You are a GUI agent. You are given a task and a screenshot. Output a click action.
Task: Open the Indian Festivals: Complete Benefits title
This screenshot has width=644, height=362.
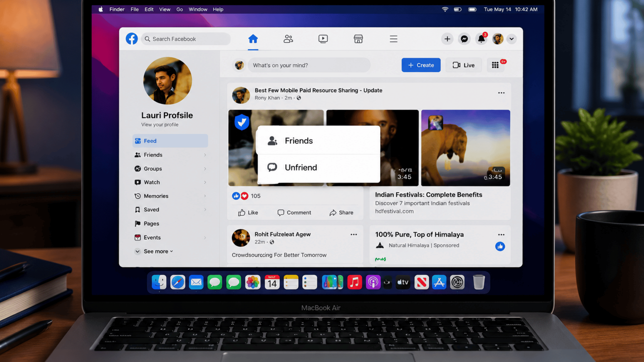pyautogui.click(x=428, y=195)
